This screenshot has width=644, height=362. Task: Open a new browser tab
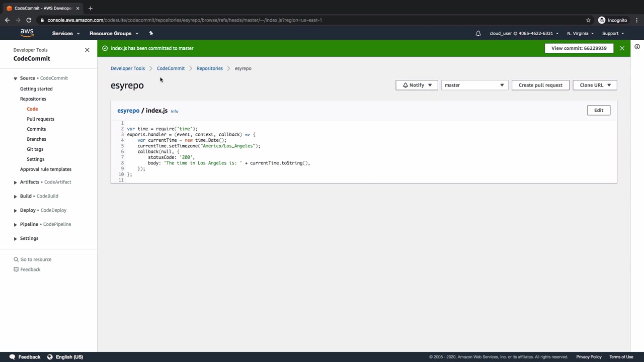click(91, 8)
